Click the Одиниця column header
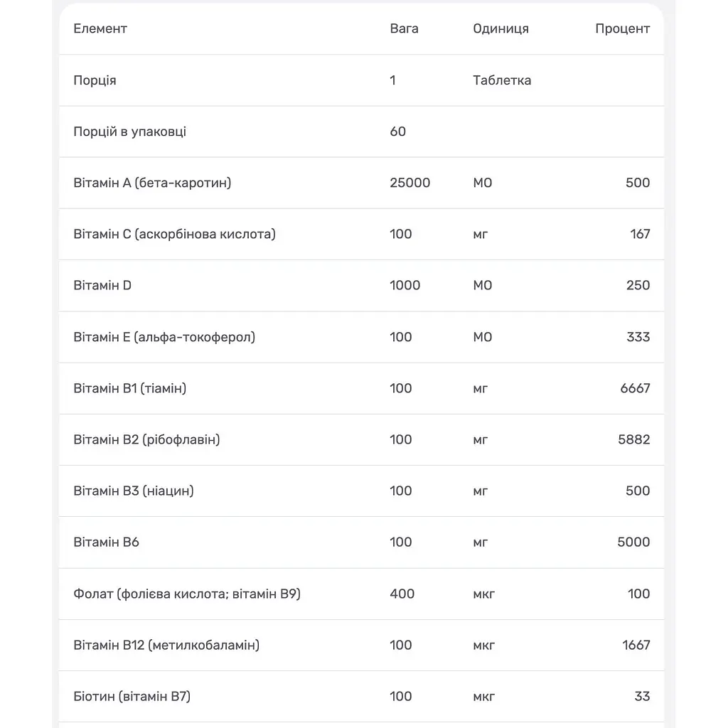 pyautogui.click(x=500, y=28)
